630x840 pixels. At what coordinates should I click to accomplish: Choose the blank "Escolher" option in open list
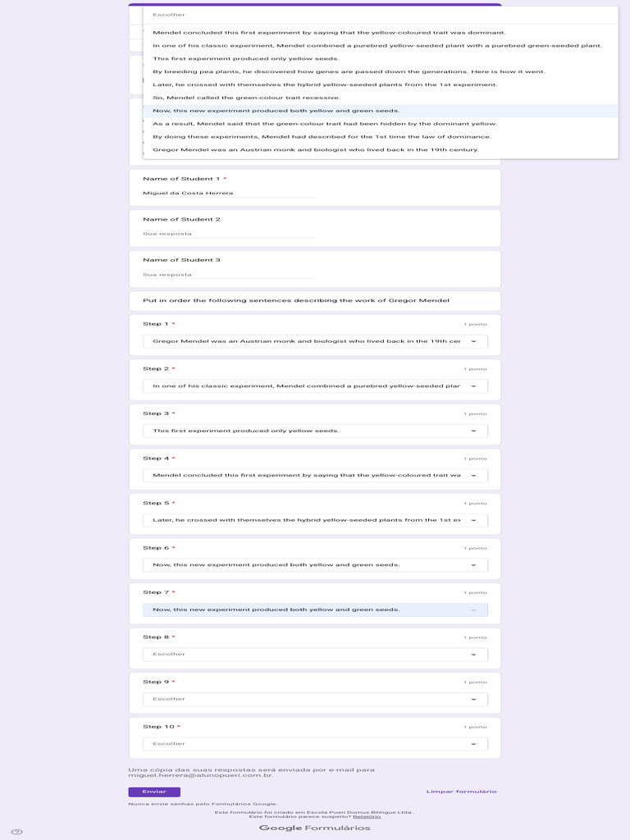pos(169,15)
